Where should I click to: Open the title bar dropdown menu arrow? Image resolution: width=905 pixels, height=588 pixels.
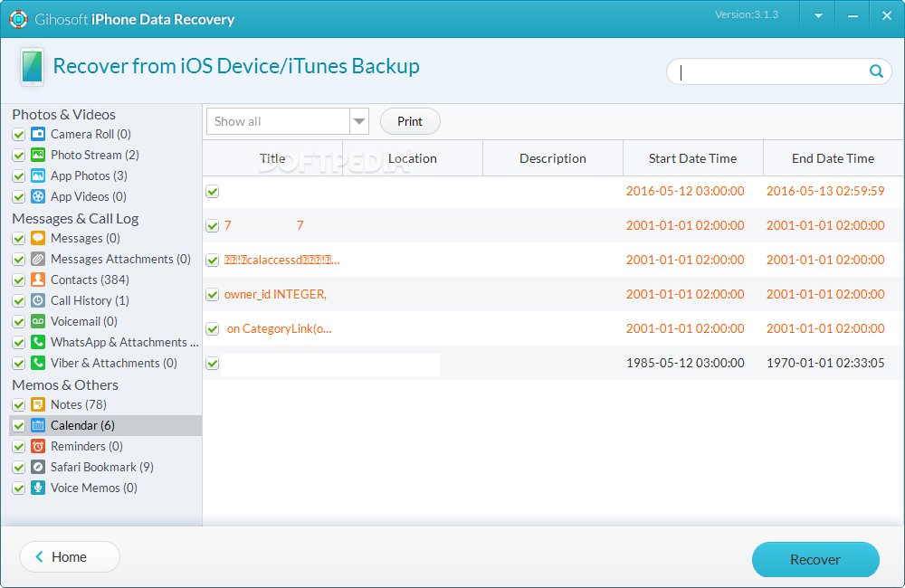click(x=818, y=16)
